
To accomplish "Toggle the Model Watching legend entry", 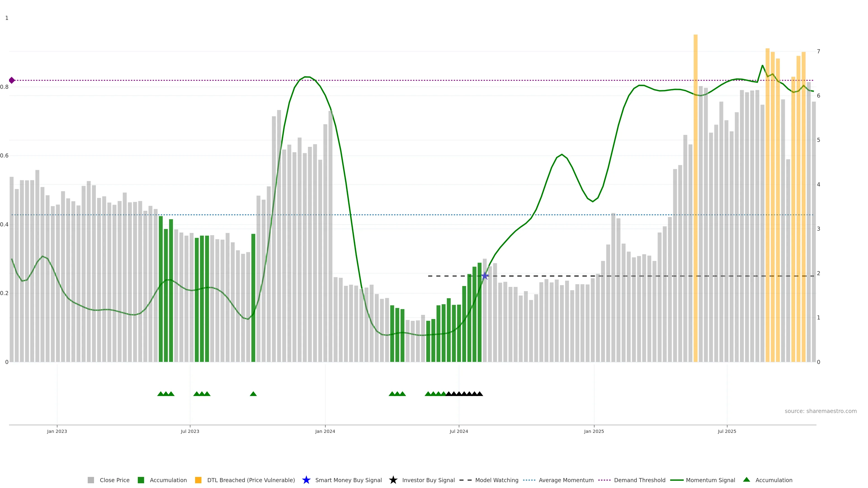I will point(496,480).
